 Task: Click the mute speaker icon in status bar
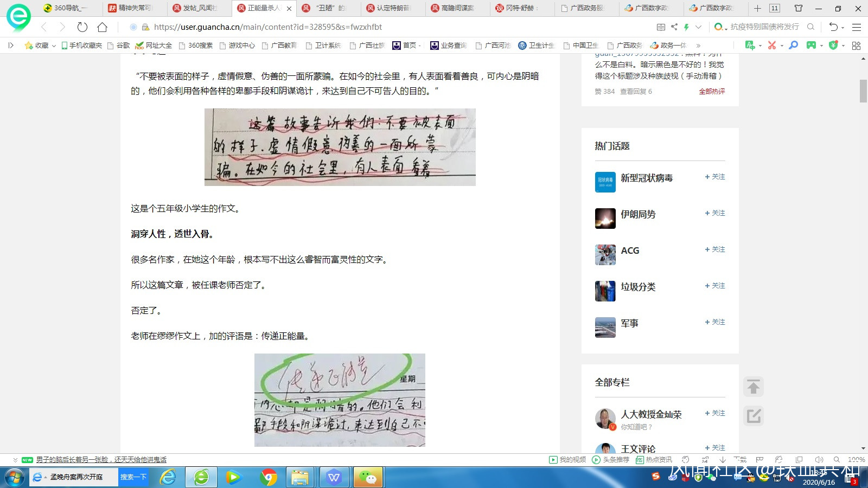[819, 460]
